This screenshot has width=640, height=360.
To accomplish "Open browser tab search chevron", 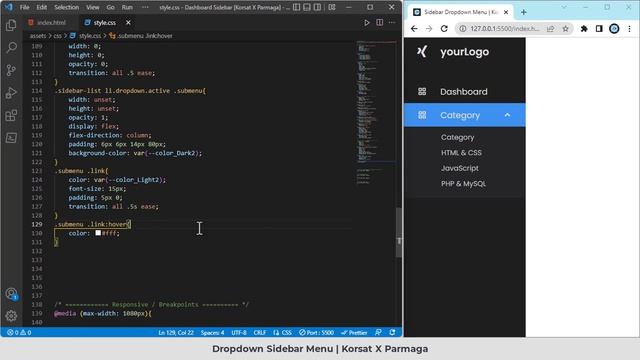I will tap(564, 7).
